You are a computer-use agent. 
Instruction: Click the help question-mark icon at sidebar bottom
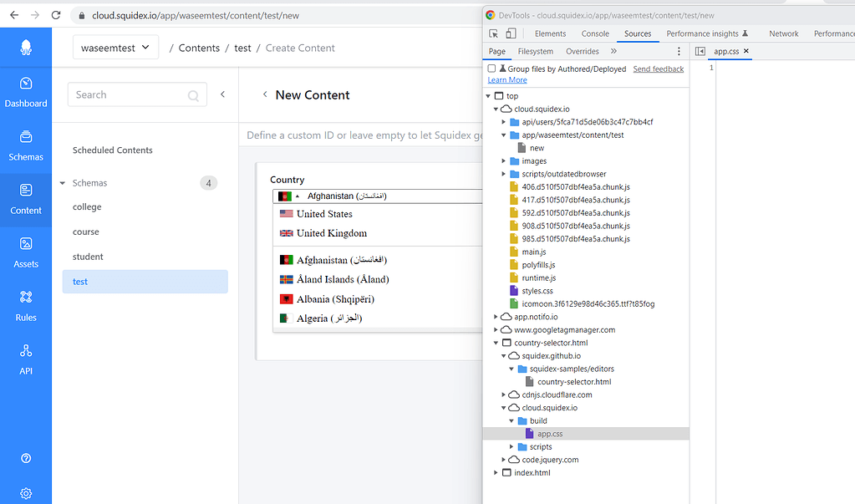tap(26, 458)
